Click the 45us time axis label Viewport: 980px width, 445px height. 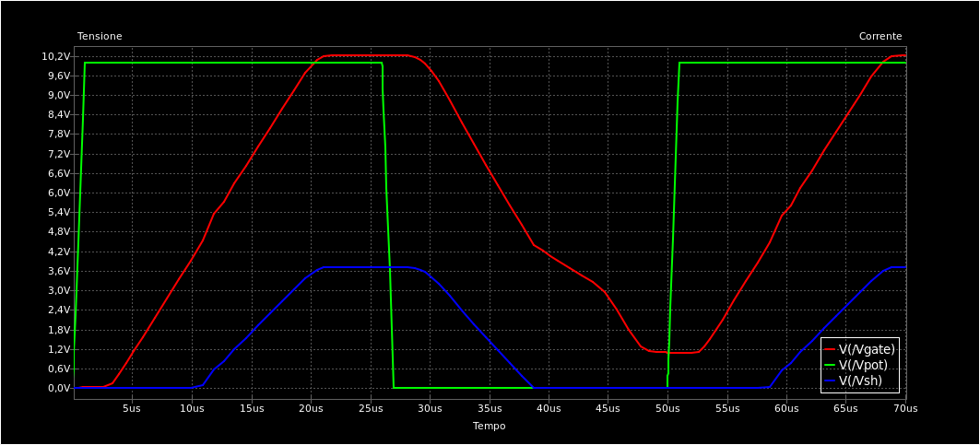tap(608, 408)
